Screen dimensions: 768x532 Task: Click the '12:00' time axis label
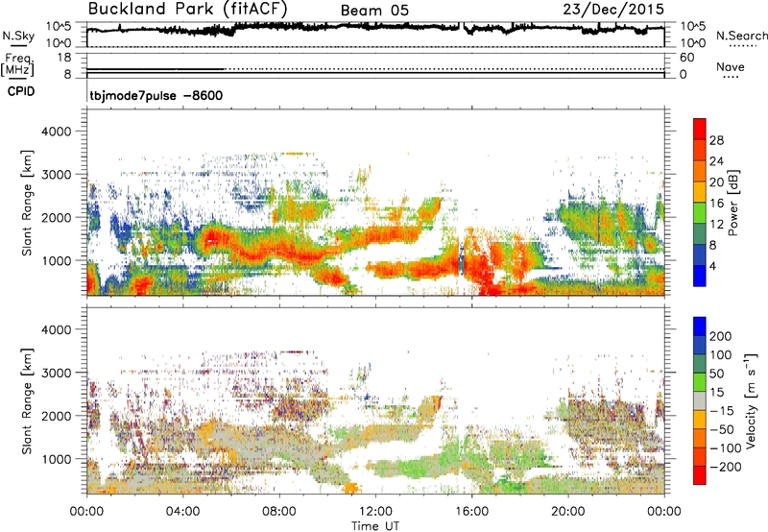point(375,512)
